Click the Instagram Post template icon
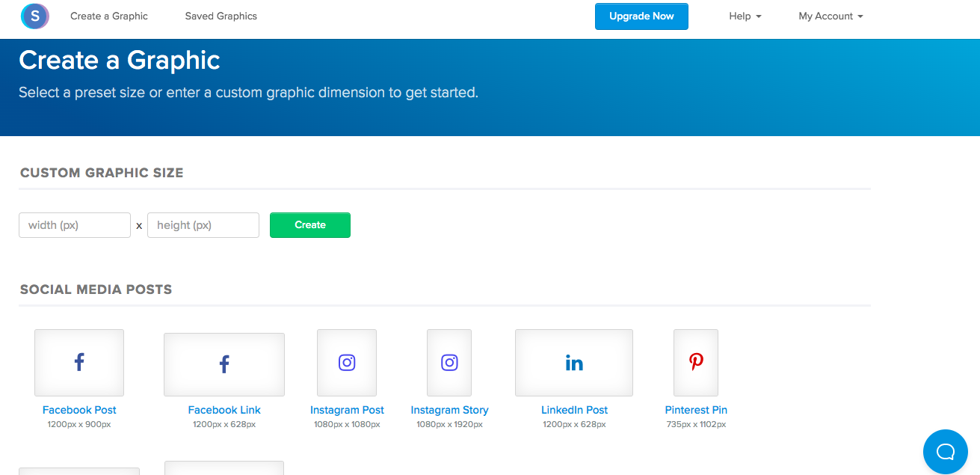This screenshot has height=475, width=980. 346,361
